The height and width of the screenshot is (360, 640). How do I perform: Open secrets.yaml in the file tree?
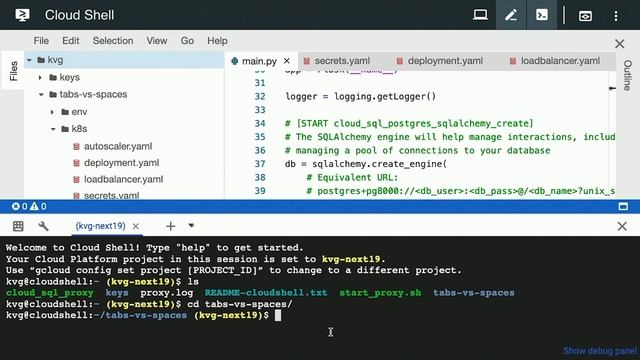click(111, 196)
